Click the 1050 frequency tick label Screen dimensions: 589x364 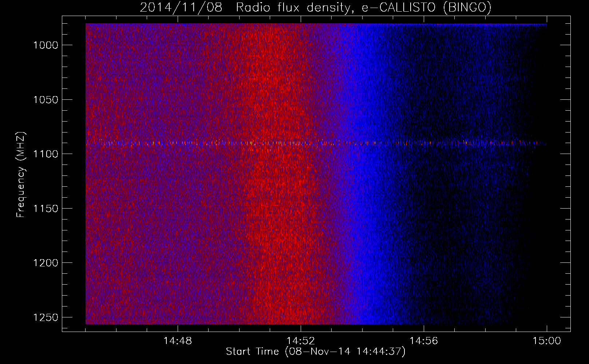46,100
